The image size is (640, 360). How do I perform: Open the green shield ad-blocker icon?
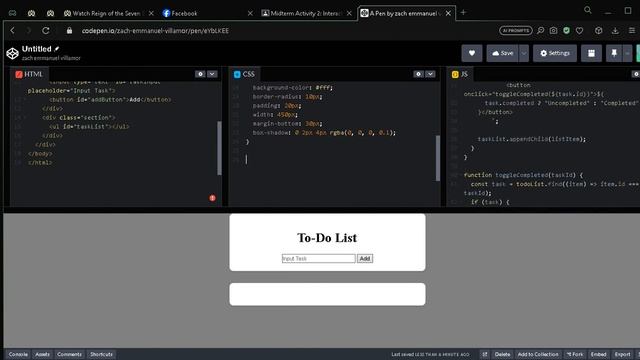click(x=566, y=31)
